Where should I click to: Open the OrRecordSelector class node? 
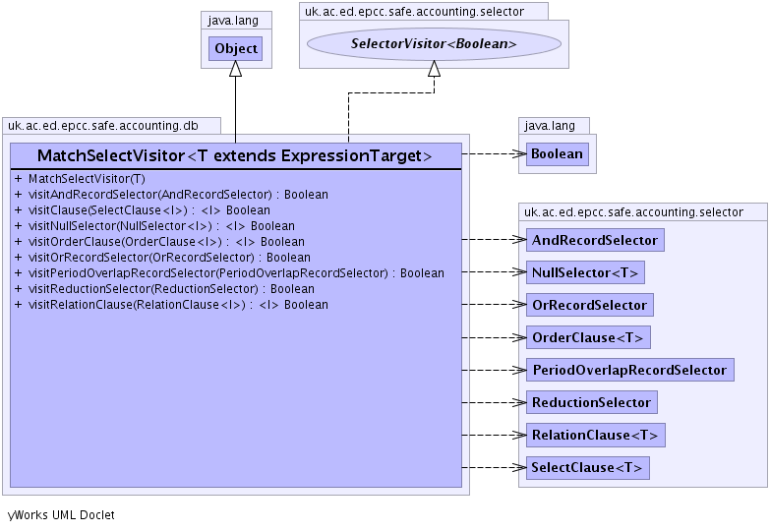coord(589,305)
